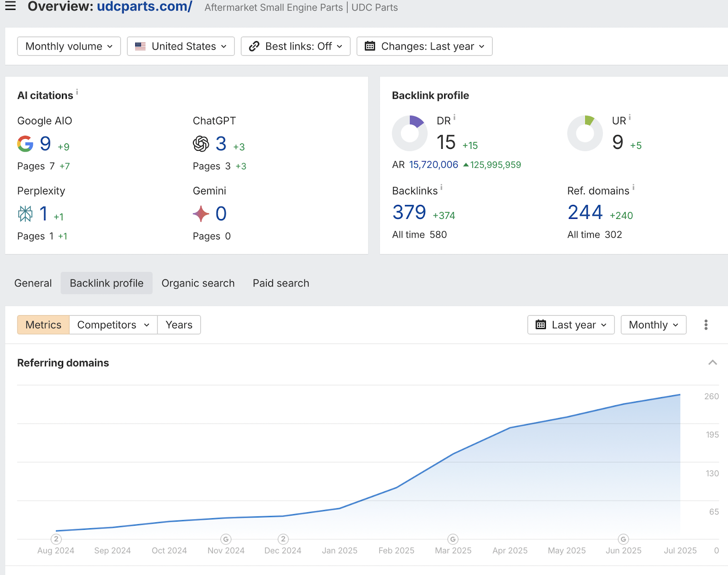Image resolution: width=728 pixels, height=575 pixels.
Task: Click the Perplexity logo icon
Action: click(x=25, y=214)
